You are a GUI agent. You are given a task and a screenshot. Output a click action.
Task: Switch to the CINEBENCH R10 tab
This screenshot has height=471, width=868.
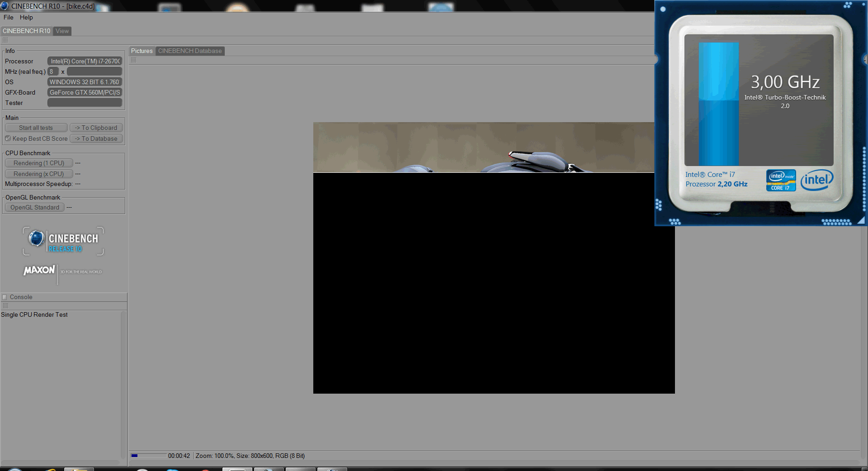(26, 31)
